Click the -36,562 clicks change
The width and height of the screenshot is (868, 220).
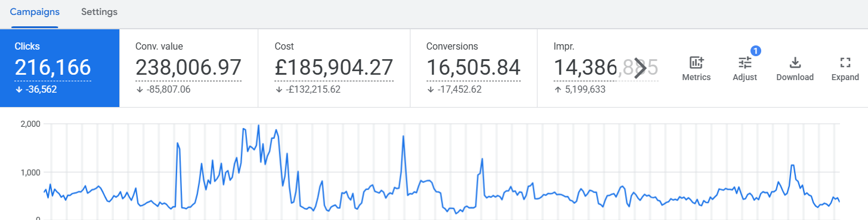[41, 90]
